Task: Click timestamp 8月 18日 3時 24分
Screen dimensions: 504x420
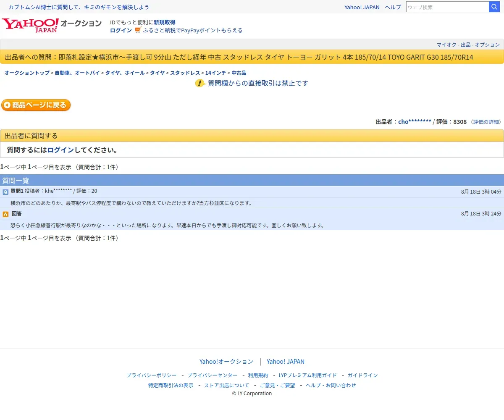Action: (x=481, y=214)
